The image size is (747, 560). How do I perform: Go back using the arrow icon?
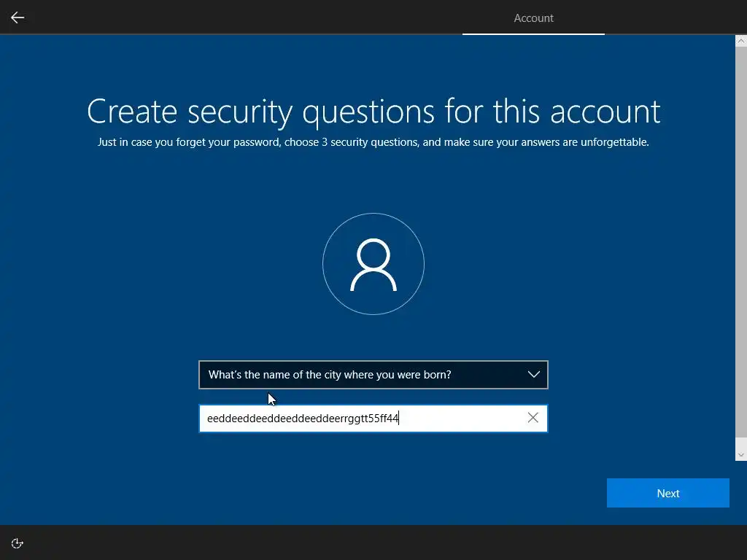[x=18, y=17]
